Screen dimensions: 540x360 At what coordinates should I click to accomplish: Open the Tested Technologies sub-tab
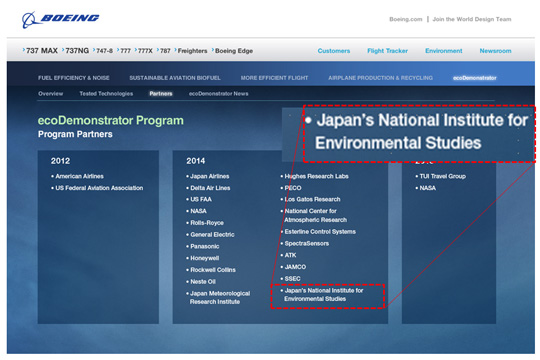106,94
